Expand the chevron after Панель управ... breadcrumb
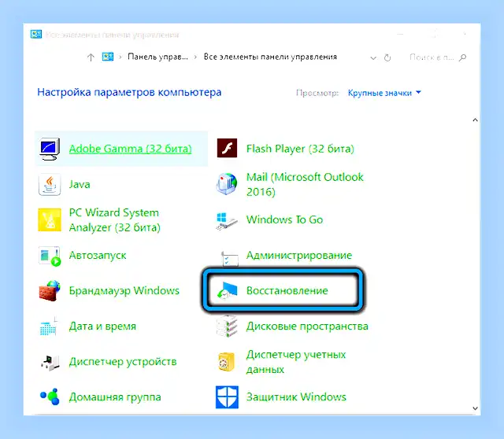This screenshot has height=439, width=504. (x=195, y=57)
